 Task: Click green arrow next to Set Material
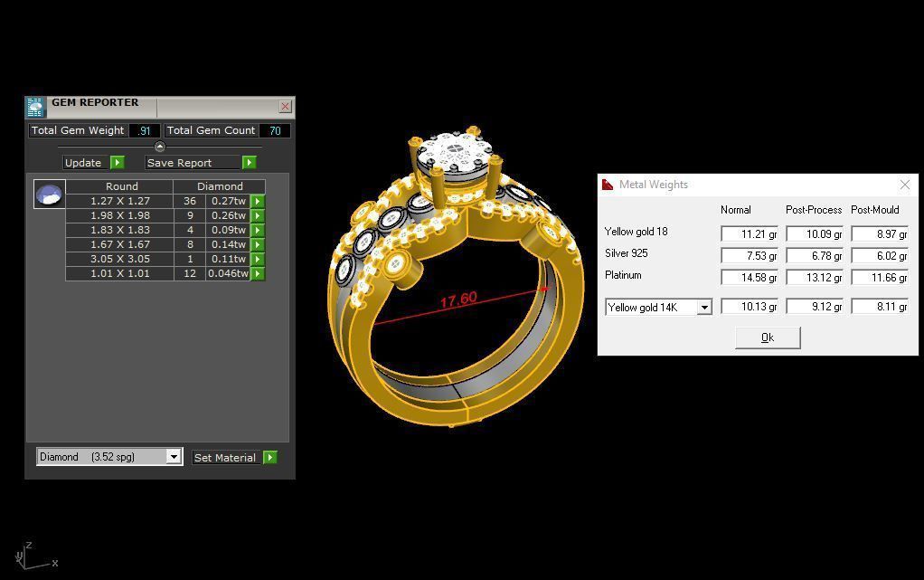[x=270, y=457]
